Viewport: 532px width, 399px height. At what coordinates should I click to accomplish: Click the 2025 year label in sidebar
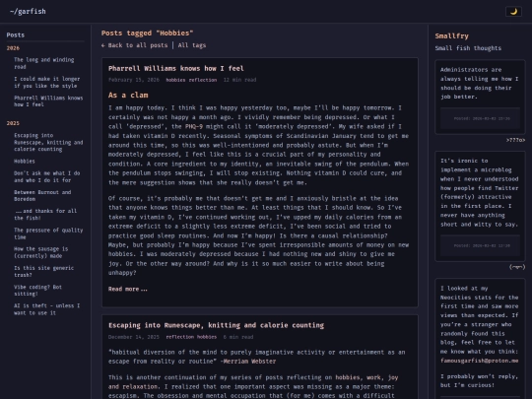click(13, 123)
